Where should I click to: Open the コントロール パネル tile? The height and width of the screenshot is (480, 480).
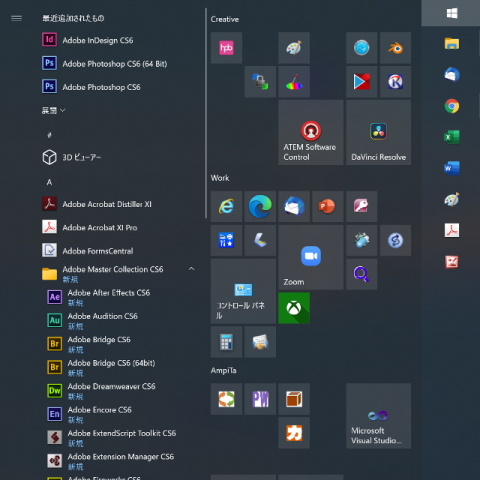pos(243,291)
